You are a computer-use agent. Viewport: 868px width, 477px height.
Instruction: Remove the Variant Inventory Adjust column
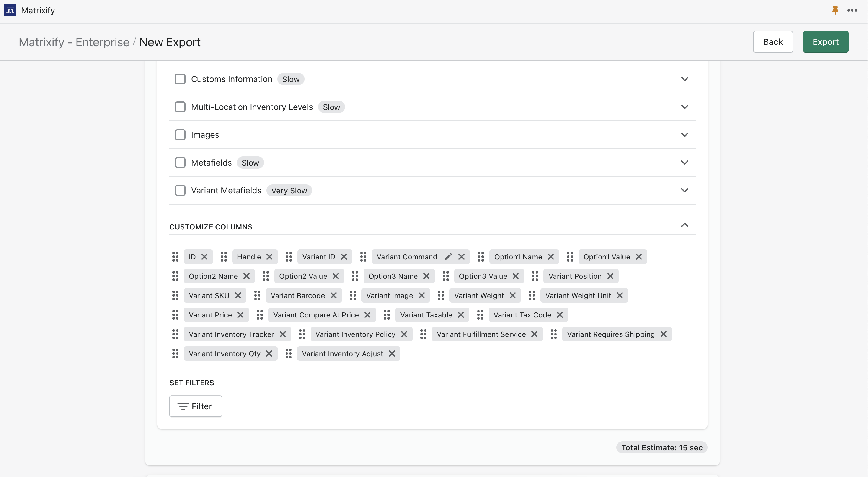click(392, 354)
